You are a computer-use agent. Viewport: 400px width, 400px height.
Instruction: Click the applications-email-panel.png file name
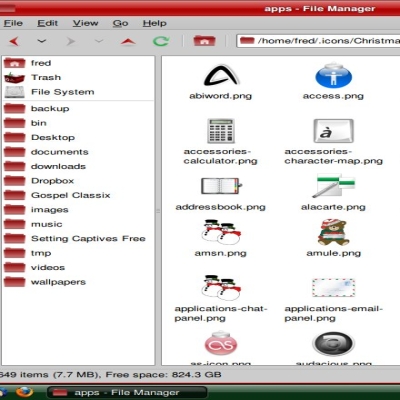tap(333, 313)
